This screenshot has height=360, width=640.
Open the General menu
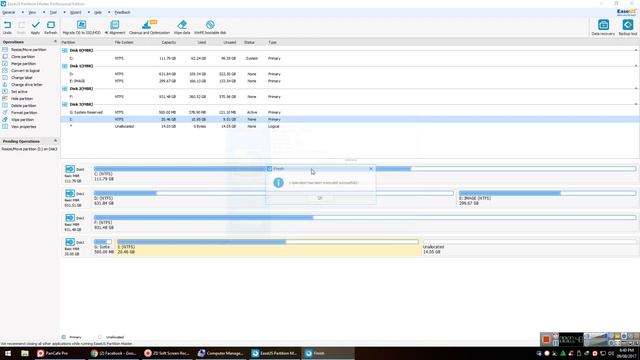click(9, 12)
